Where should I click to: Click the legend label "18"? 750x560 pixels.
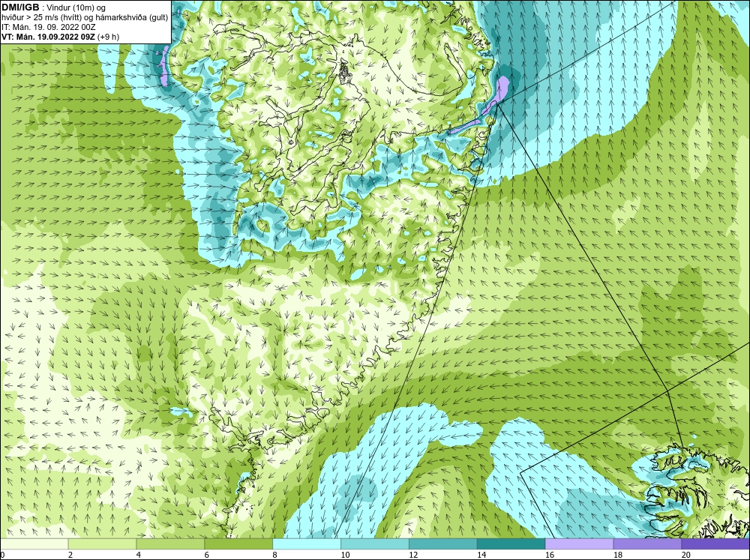tap(617, 555)
